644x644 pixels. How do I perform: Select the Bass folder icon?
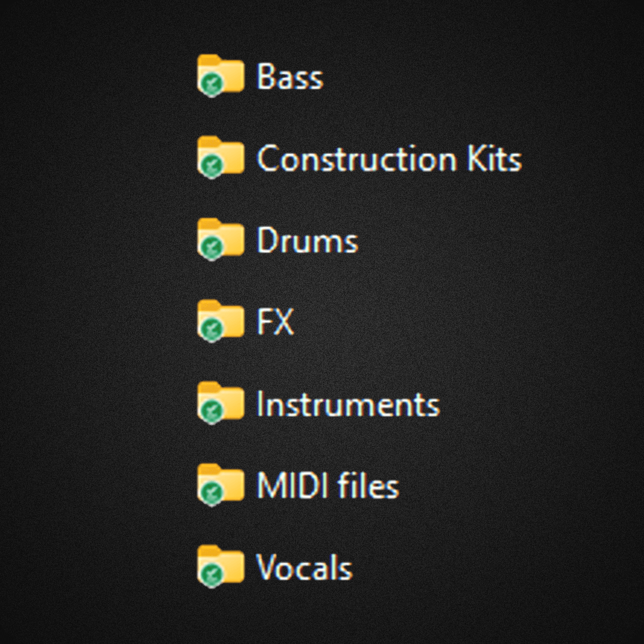(221, 75)
